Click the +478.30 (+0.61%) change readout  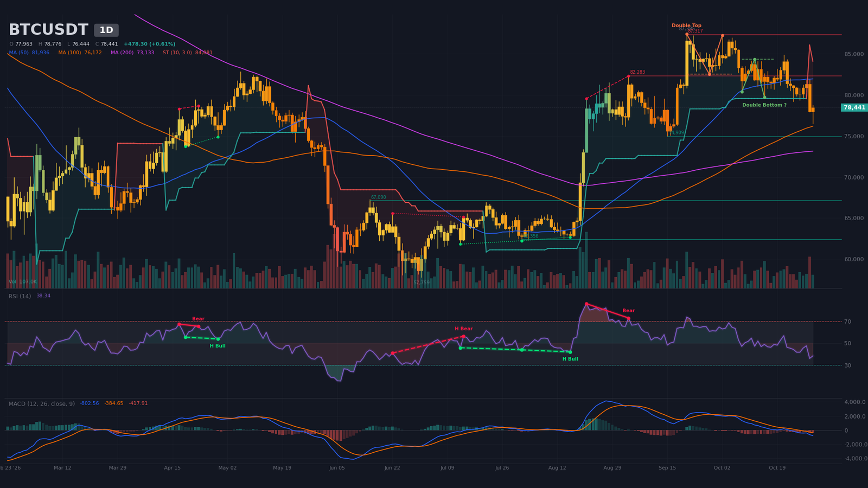click(x=149, y=44)
